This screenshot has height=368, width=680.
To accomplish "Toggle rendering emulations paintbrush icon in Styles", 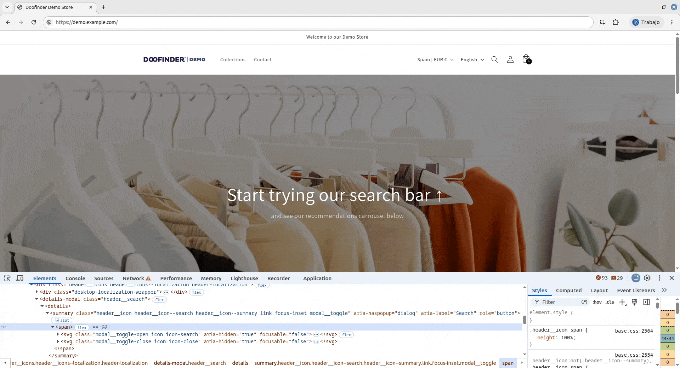I will click(634, 302).
